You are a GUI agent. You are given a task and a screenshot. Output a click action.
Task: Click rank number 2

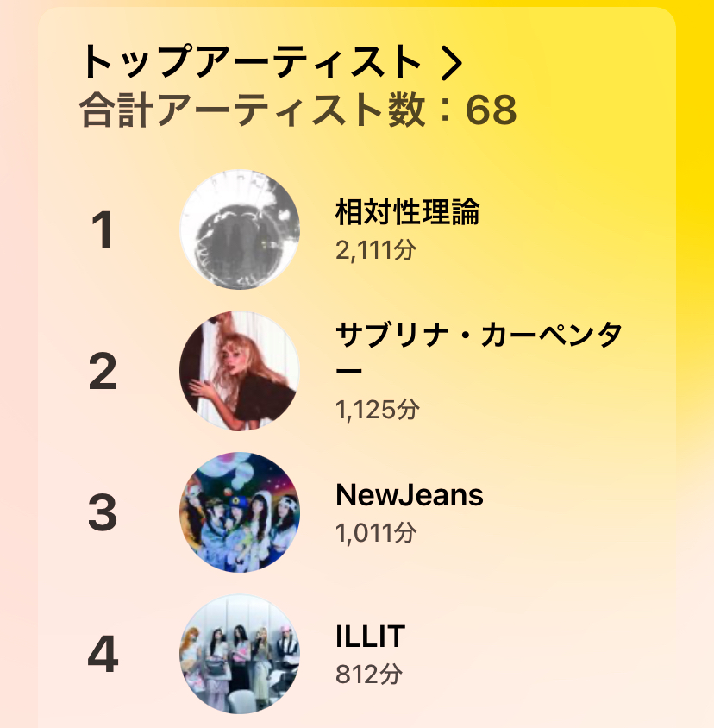103,372
